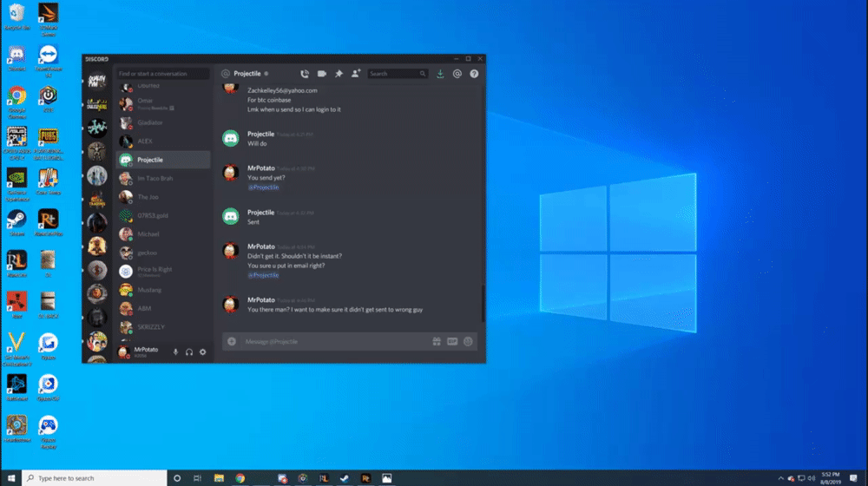Image resolution: width=868 pixels, height=486 pixels.
Task: Click the green download update icon
Action: pyautogui.click(x=440, y=74)
